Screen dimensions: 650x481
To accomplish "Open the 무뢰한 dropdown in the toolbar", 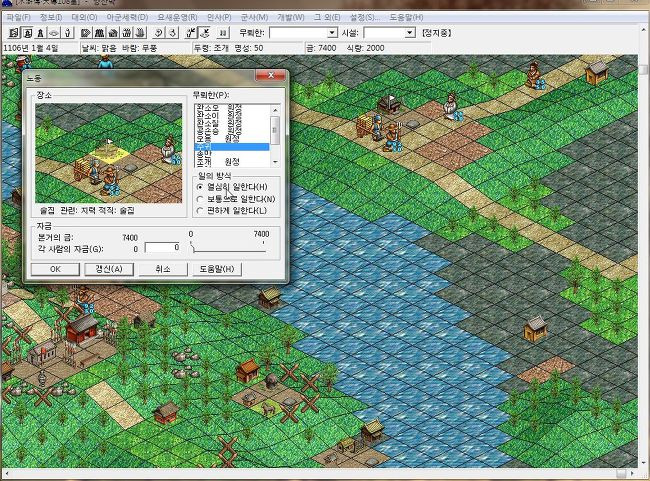I will pos(332,33).
